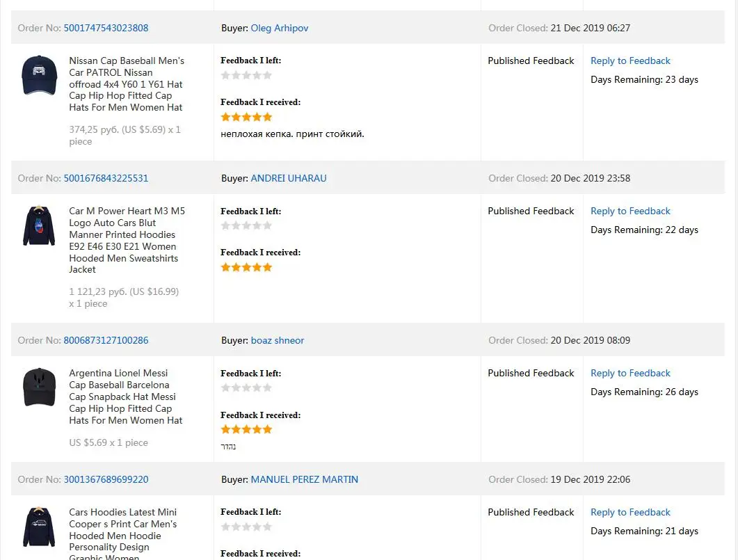Open order number 3001367689699220

coord(106,479)
